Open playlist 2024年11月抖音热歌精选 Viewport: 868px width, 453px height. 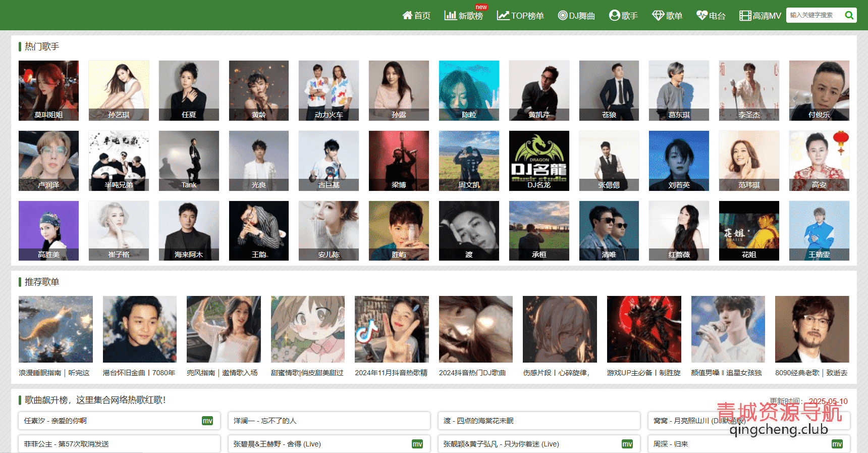[391, 329]
